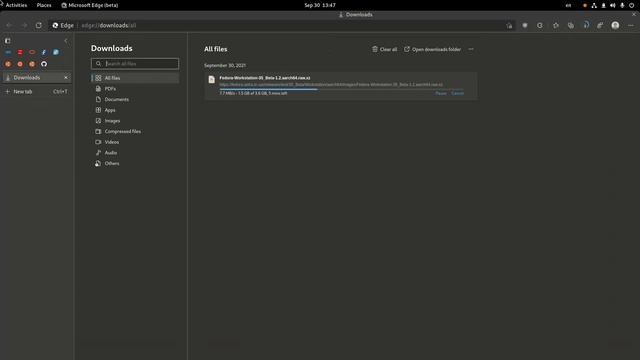Open the GitHub pinned tab
Viewport: 640px width, 360px height.
[44, 64]
